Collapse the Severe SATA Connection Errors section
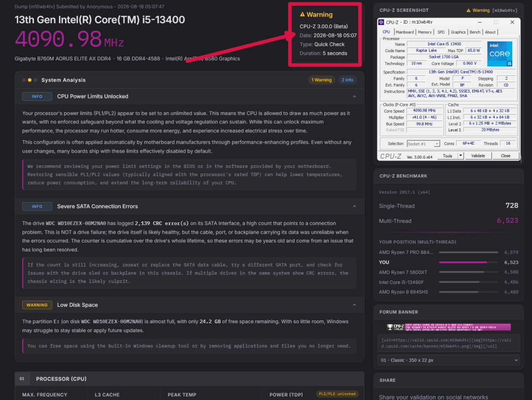Viewport: 532px width, 400px height. pos(354,207)
